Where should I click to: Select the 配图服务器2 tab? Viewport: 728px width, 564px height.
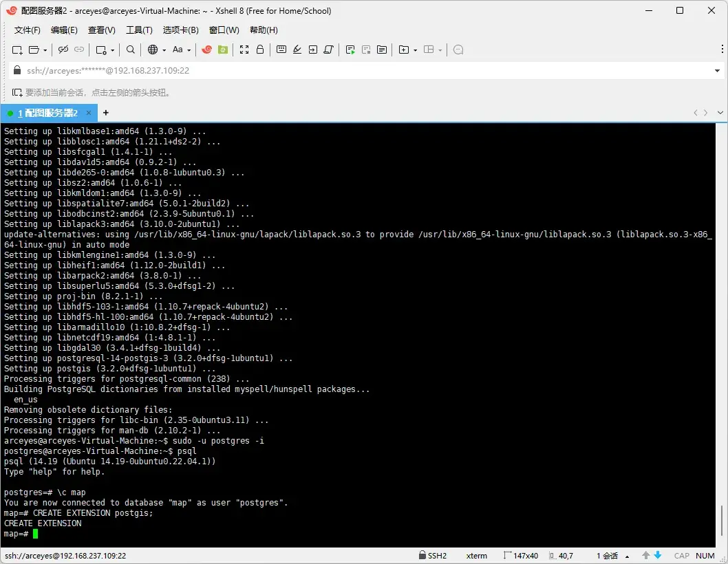click(48, 113)
